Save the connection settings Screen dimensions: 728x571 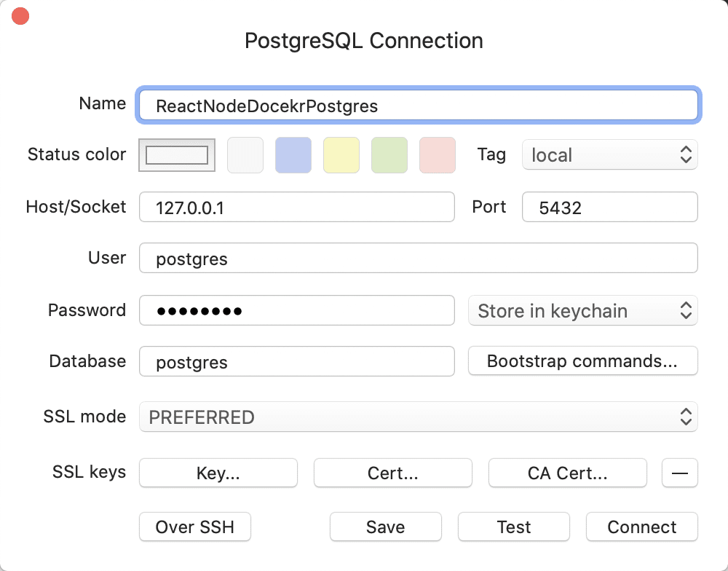pos(385,527)
